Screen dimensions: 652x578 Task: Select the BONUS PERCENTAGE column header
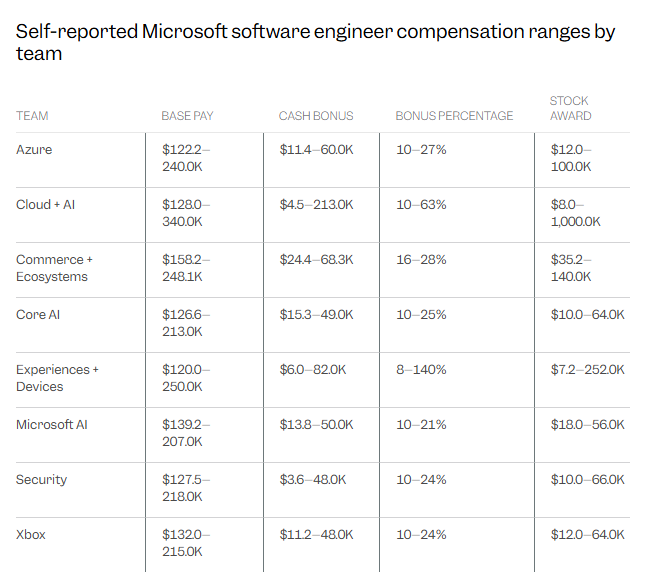click(454, 116)
